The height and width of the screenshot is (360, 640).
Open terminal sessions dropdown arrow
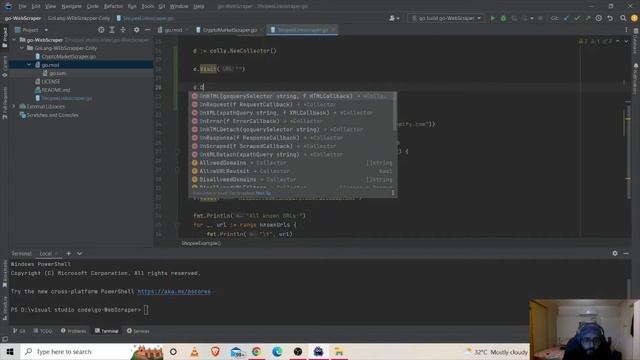80,254
